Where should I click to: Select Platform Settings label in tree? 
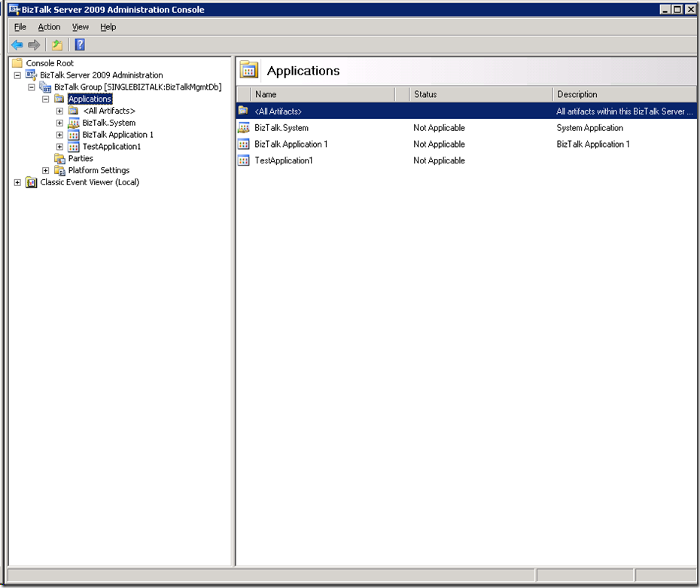click(x=99, y=170)
